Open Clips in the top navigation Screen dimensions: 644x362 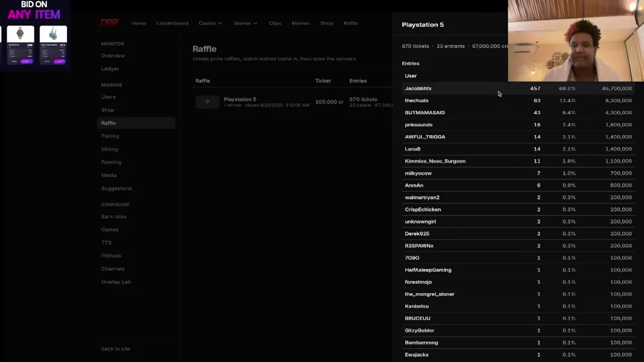tap(275, 23)
